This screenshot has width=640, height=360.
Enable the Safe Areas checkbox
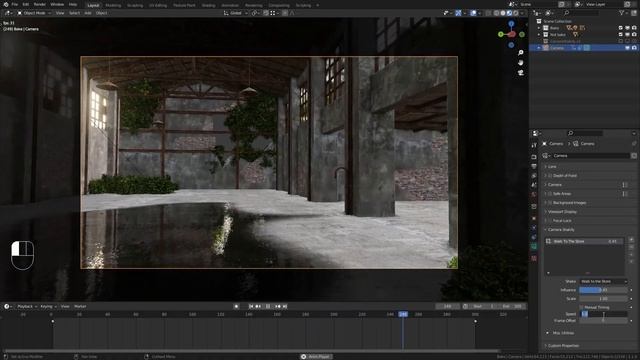point(550,193)
